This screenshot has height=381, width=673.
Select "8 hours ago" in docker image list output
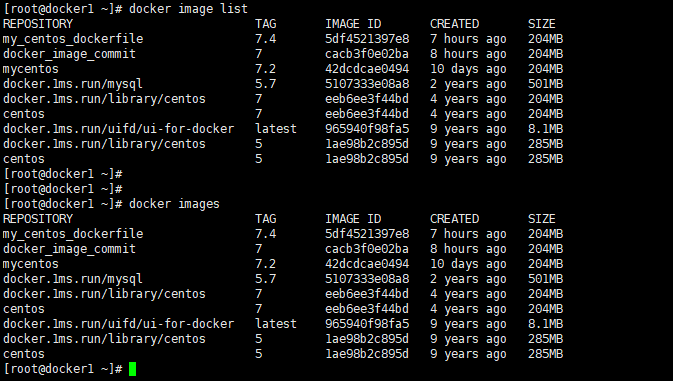468,54
